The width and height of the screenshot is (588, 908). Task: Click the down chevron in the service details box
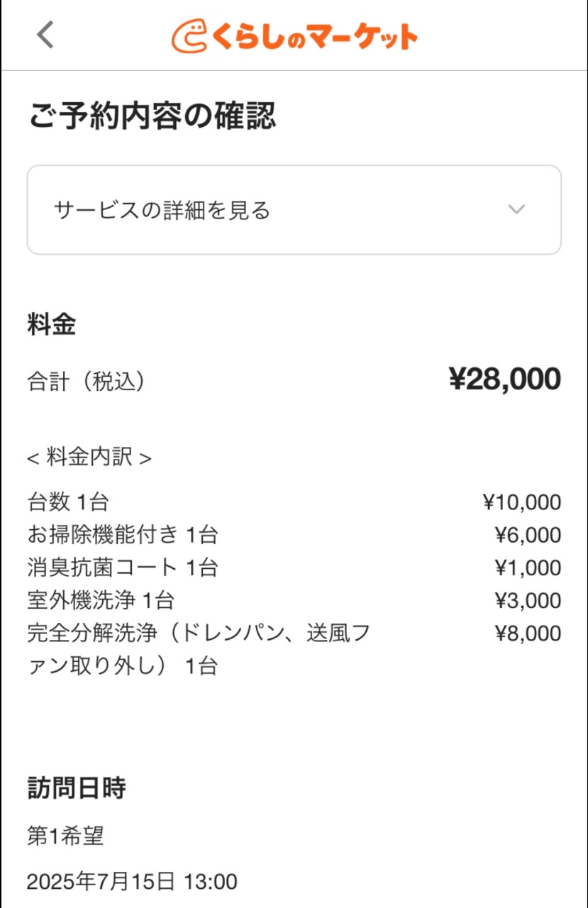(x=516, y=209)
